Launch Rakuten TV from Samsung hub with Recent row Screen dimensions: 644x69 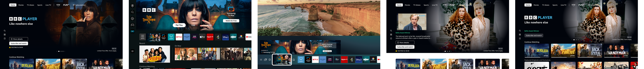[210, 37]
